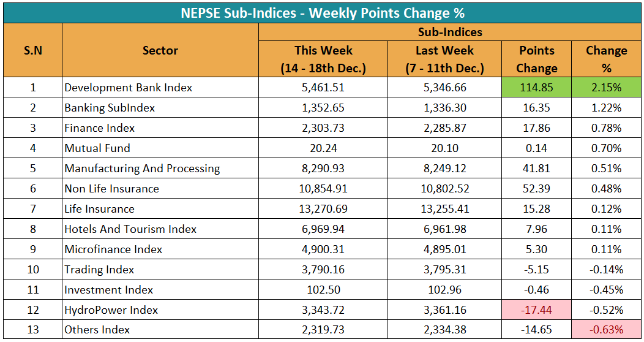Viewport: 644px width, 342px height.
Task: Select the Points Change column header
Action: (x=536, y=59)
